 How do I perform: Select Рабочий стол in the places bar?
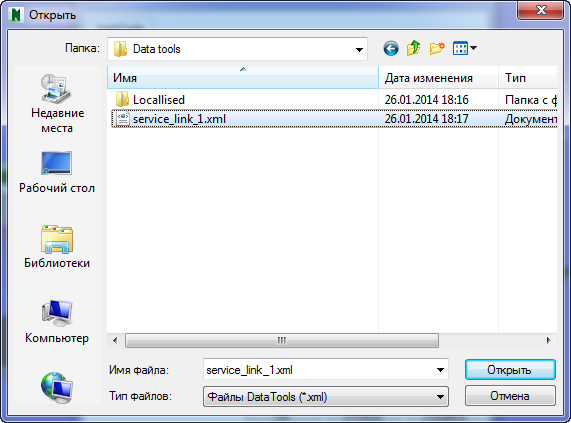(57, 172)
